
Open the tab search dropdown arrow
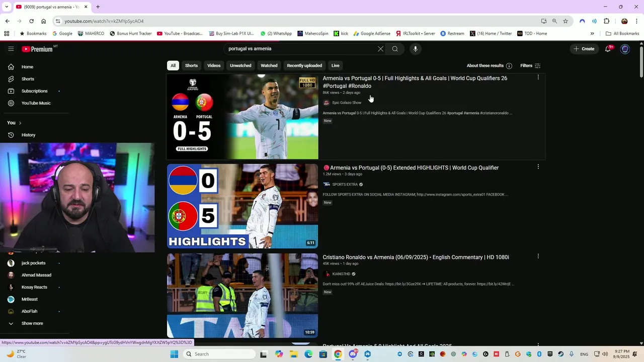pyautogui.click(x=7, y=7)
